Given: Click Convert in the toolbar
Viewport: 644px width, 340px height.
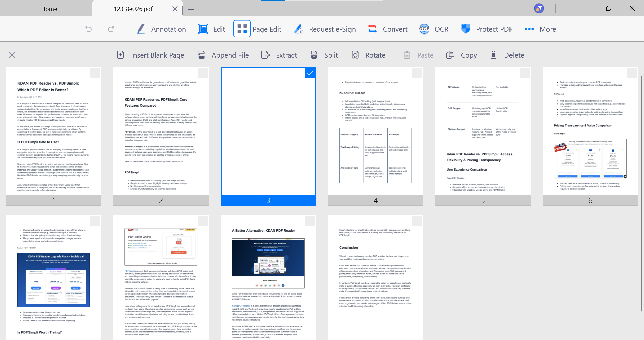Looking at the screenshot, I should (387, 29).
